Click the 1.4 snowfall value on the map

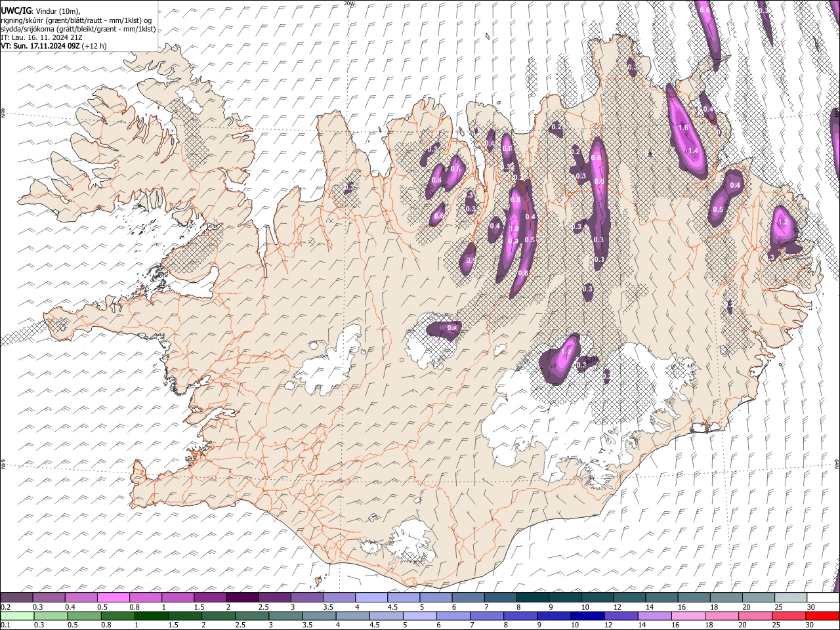(693, 150)
